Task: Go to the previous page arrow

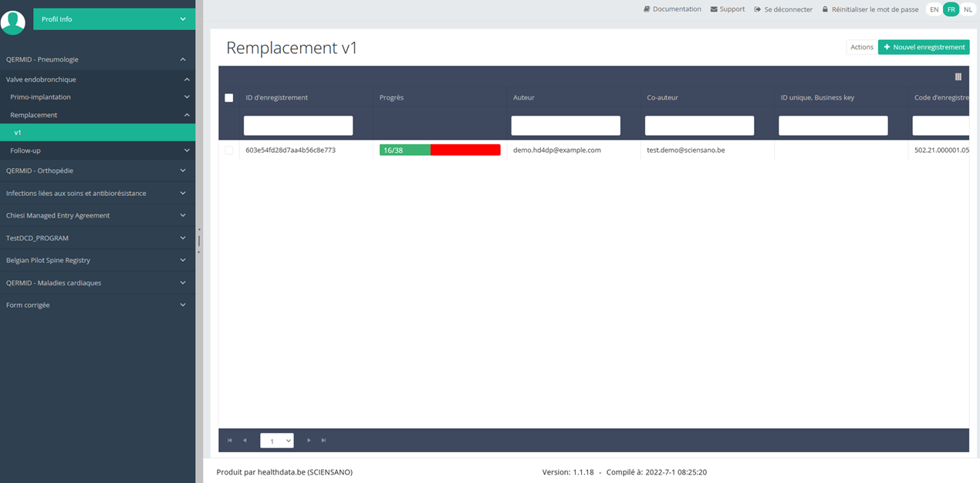Action: coord(245,441)
